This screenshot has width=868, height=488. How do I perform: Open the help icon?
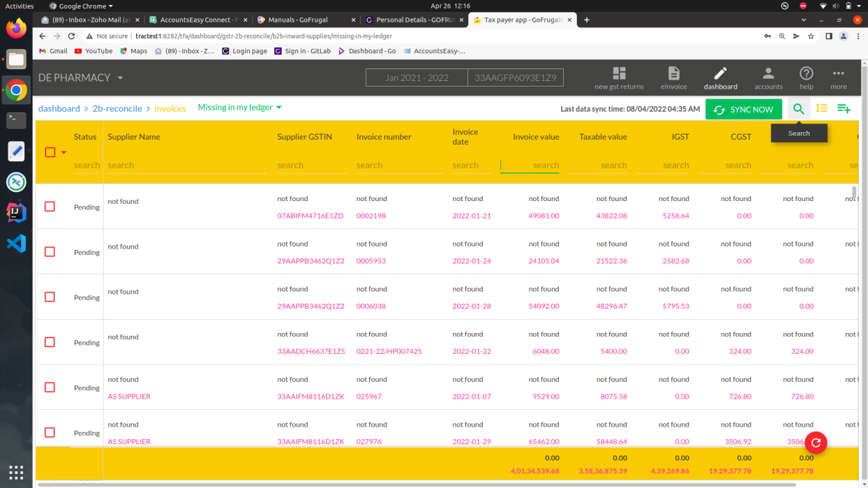point(806,78)
